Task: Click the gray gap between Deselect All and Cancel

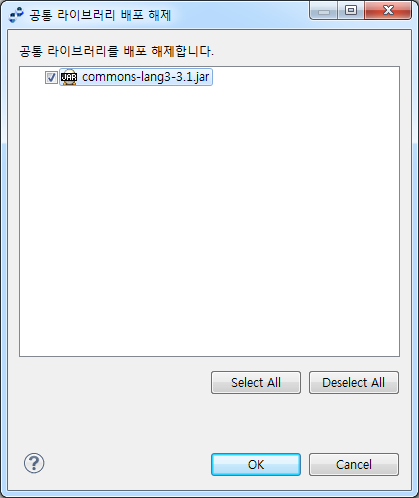Action: coord(354,423)
